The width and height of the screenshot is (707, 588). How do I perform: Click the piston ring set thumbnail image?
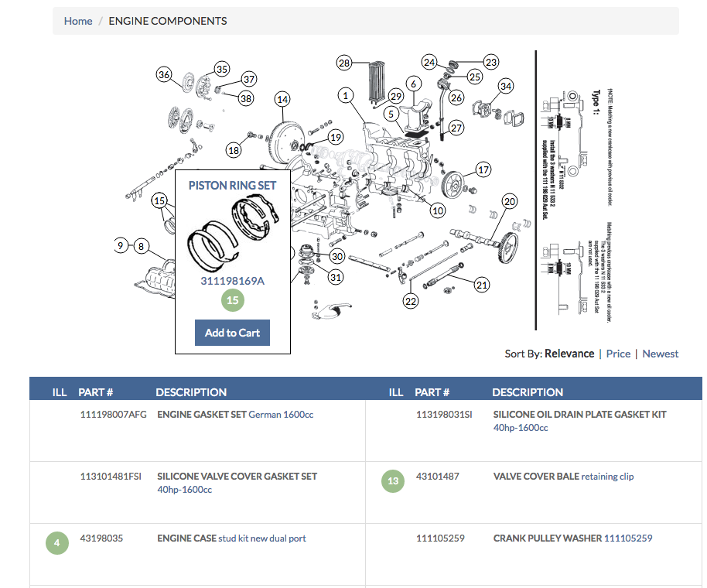[x=233, y=233]
